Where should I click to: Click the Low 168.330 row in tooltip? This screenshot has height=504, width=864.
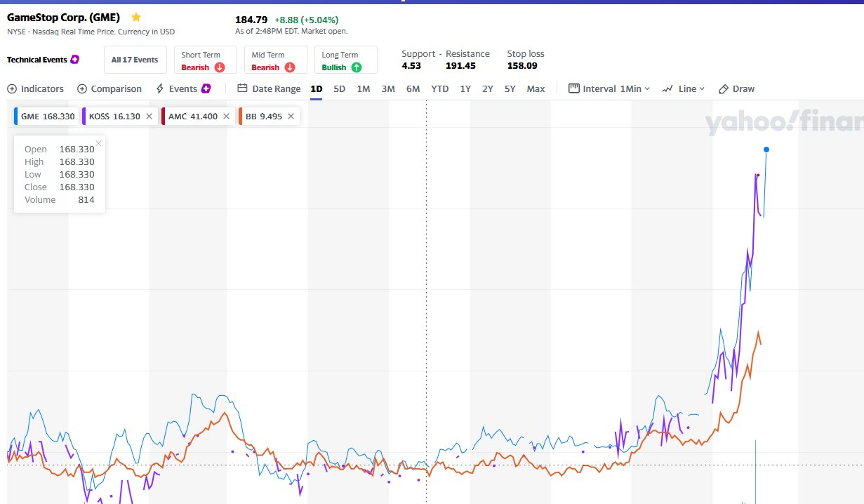(x=60, y=175)
